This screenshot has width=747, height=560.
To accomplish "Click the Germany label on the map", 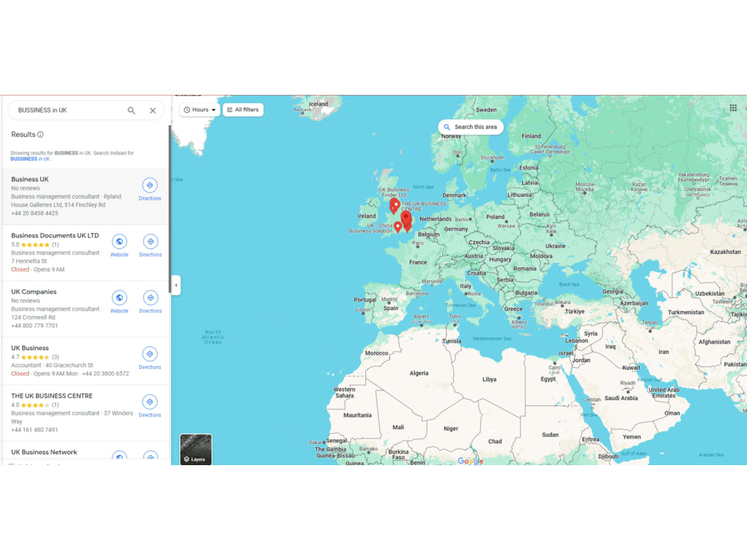I will click(456, 229).
